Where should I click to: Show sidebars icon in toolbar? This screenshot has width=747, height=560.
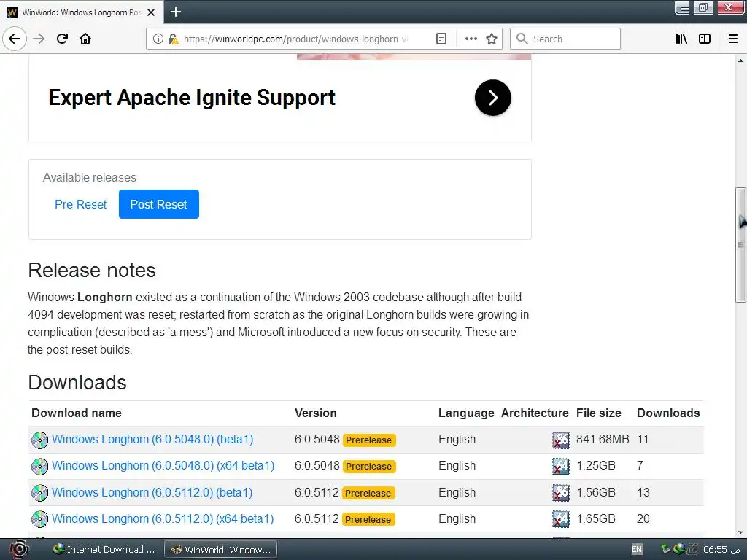click(x=705, y=39)
